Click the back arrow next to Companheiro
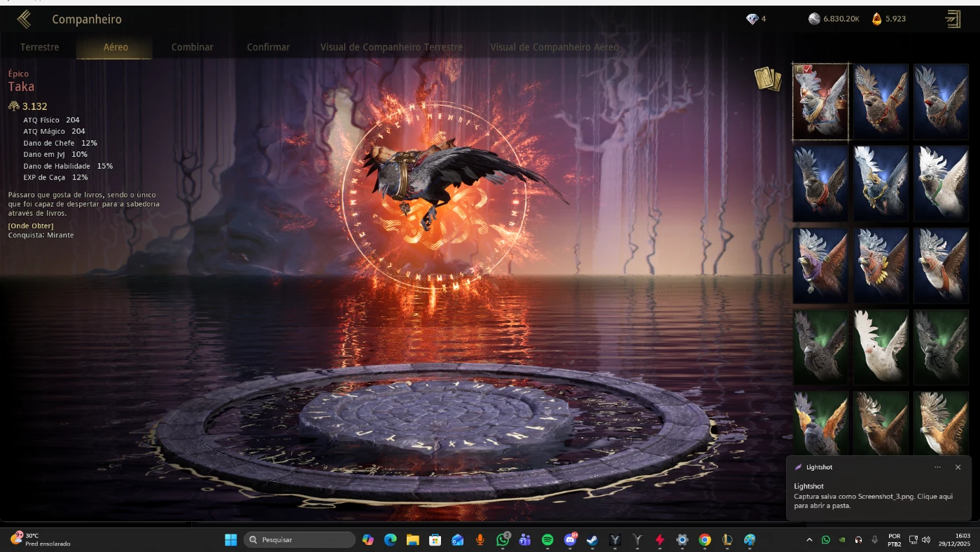 tap(24, 19)
